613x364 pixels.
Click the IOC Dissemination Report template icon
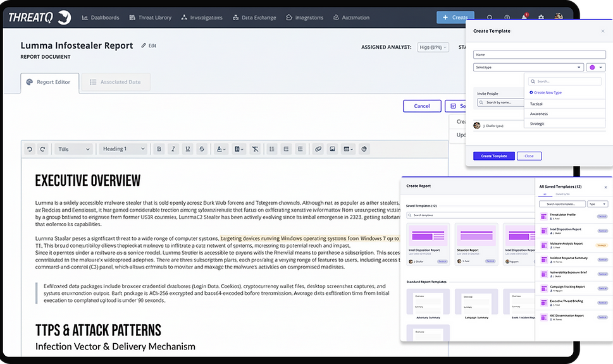point(543,317)
